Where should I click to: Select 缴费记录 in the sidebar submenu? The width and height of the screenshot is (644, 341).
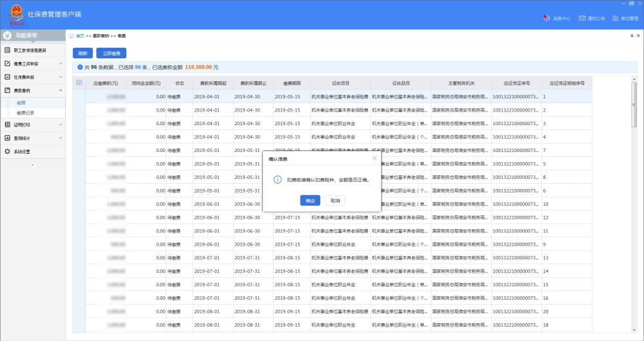pos(26,113)
